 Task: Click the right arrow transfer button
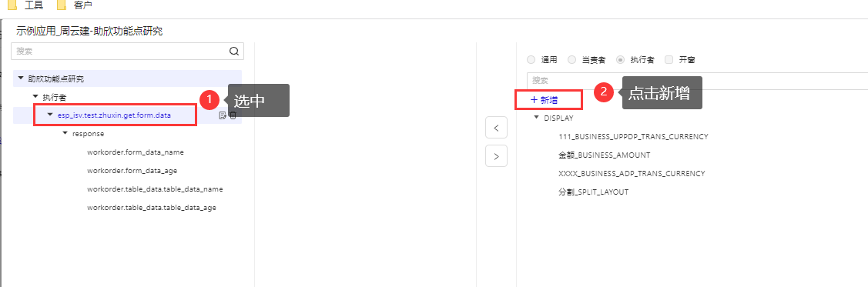(x=496, y=156)
